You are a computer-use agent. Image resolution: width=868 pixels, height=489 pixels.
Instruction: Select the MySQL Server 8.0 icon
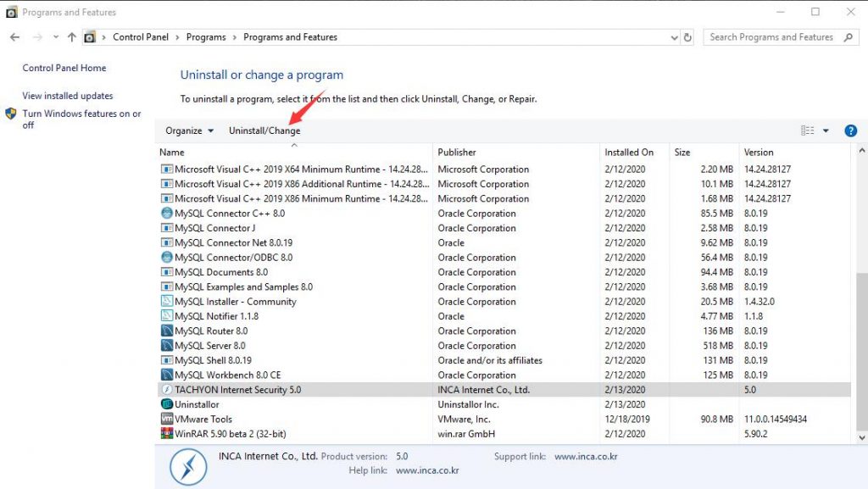(x=167, y=345)
